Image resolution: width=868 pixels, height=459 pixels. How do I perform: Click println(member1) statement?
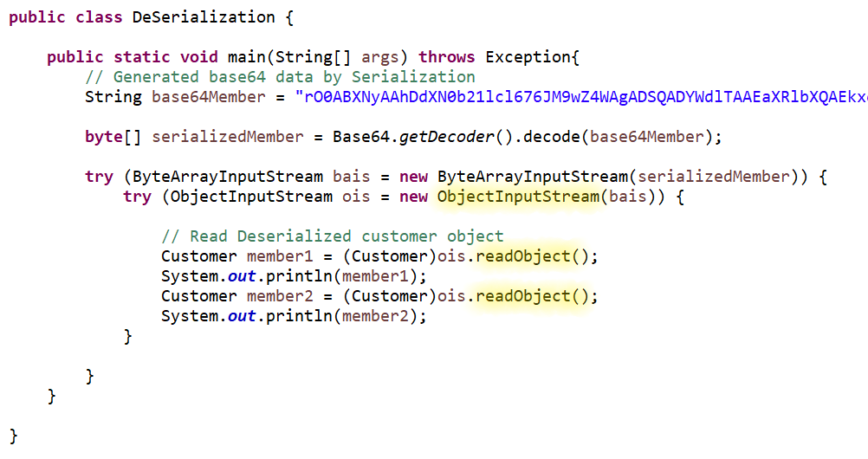point(294,276)
